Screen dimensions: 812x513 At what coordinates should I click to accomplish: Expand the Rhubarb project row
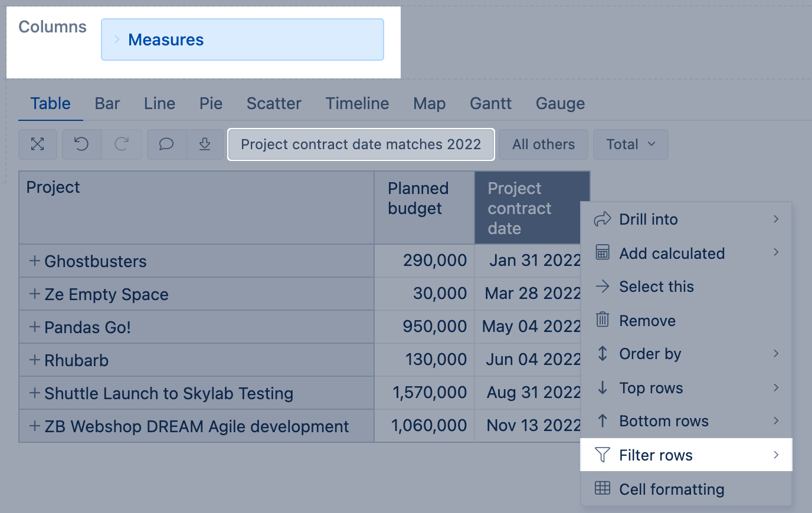(x=35, y=360)
